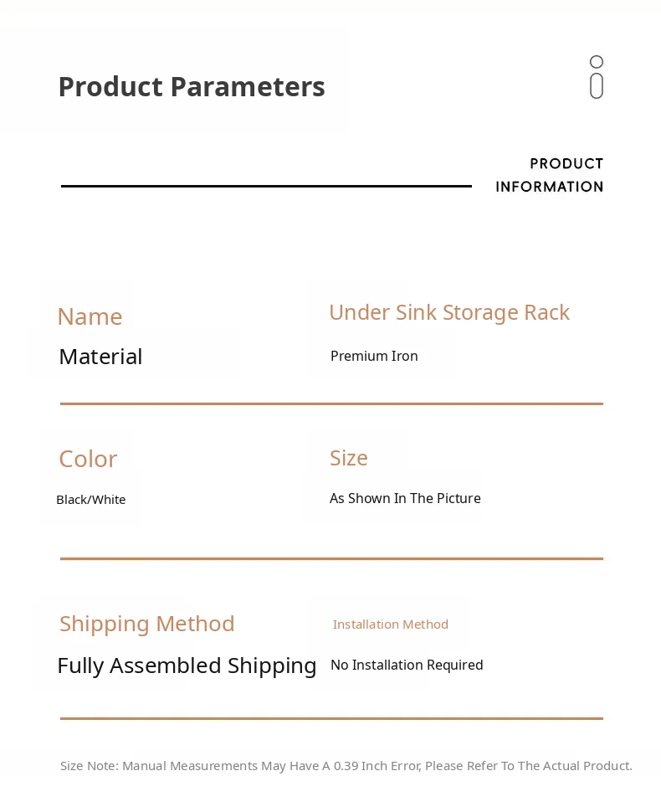Select the Name label
This screenshot has width=661, height=812.
click(90, 316)
